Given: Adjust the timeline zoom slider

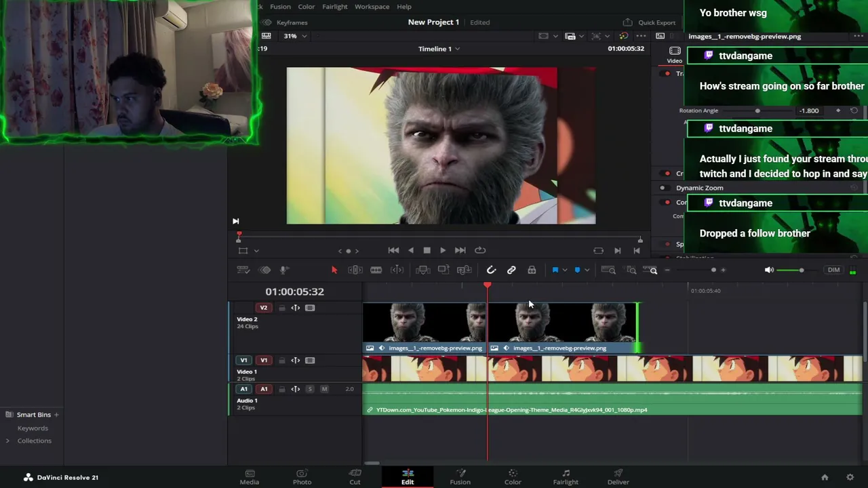Looking at the screenshot, I should [x=695, y=270].
